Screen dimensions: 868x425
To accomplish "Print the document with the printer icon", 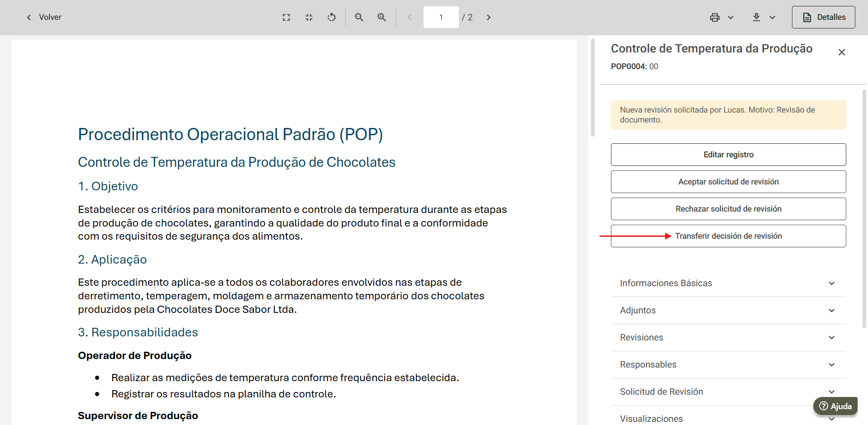I will (715, 17).
